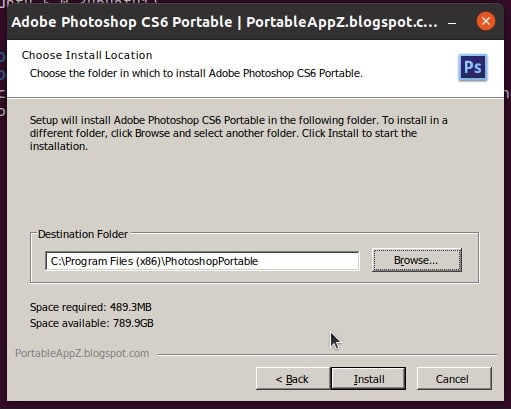Click the PortableAppZ.blogspot.com branding text

click(x=82, y=353)
